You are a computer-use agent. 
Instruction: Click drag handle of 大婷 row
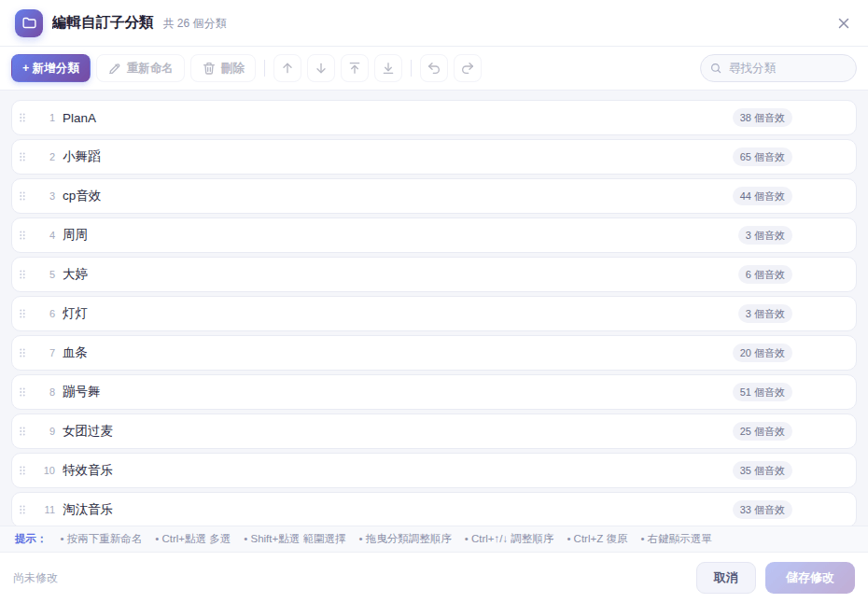[22, 274]
